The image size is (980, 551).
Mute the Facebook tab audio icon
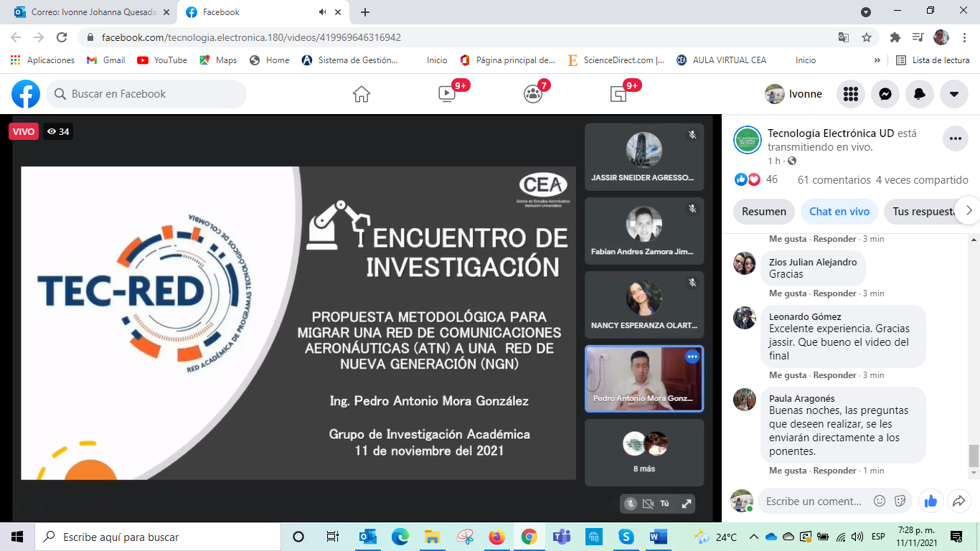pyautogui.click(x=323, y=12)
